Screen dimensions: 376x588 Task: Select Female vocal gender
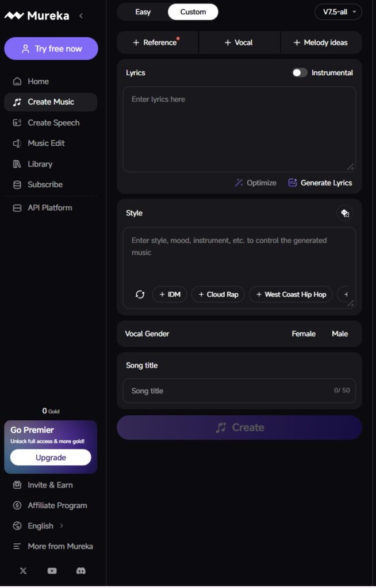pos(304,334)
